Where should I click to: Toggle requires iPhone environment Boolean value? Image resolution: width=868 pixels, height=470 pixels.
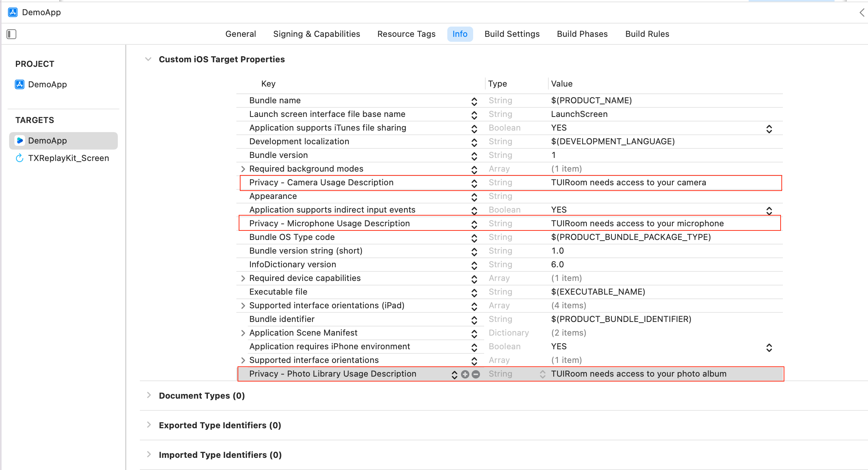coord(769,347)
